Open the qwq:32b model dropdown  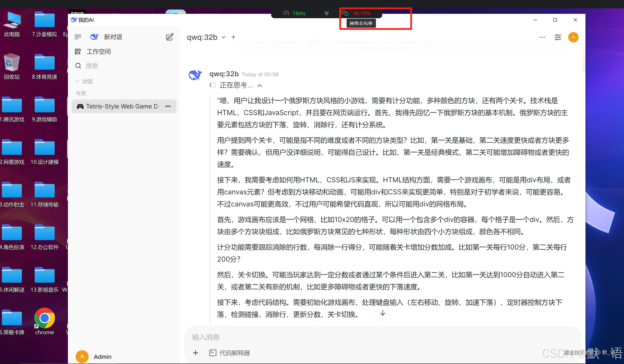pos(223,37)
